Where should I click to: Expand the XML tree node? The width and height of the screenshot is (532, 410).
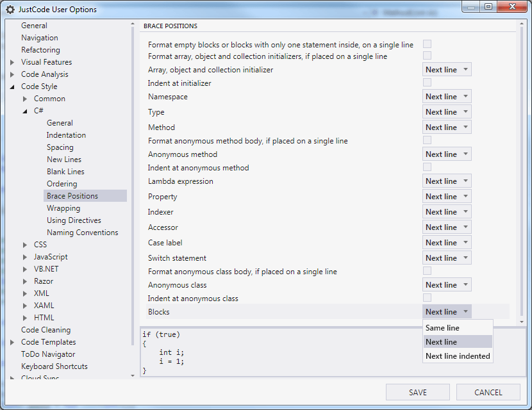(x=25, y=293)
